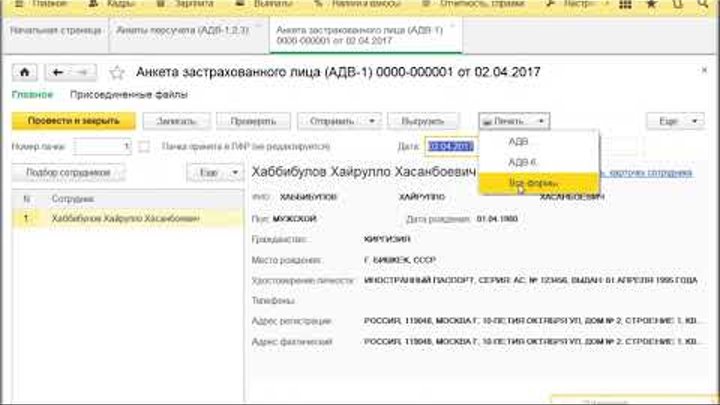
Task: Choose АДВ in the print menu
Action: click(x=539, y=142)
